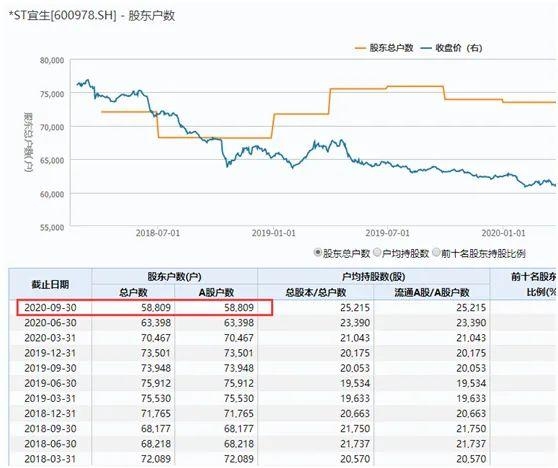This screenshot has width=558, height=468.
Task: Click 总股本/总户数 value 20,175
Action: click(355, 353)
